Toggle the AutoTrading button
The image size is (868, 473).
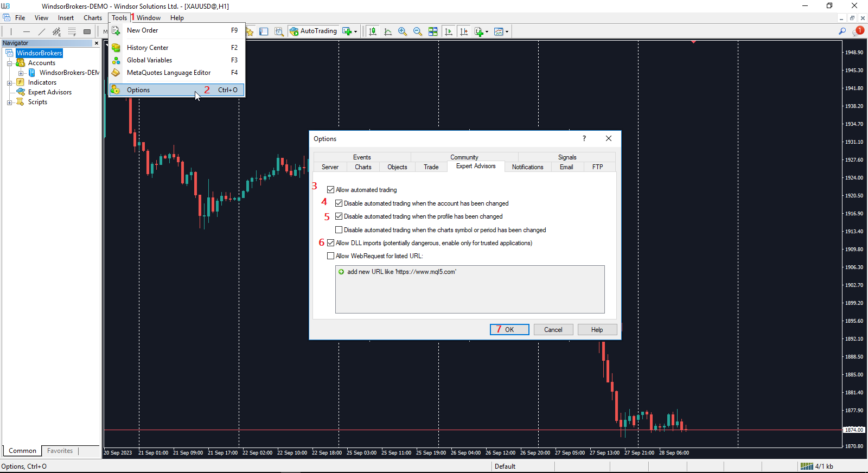click(314, 31)
